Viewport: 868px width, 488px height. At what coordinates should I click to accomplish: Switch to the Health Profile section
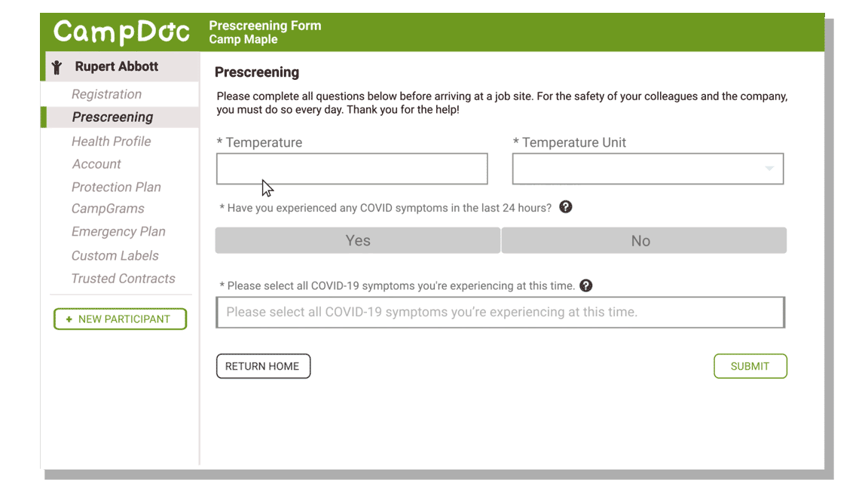[x=111, y=141]
